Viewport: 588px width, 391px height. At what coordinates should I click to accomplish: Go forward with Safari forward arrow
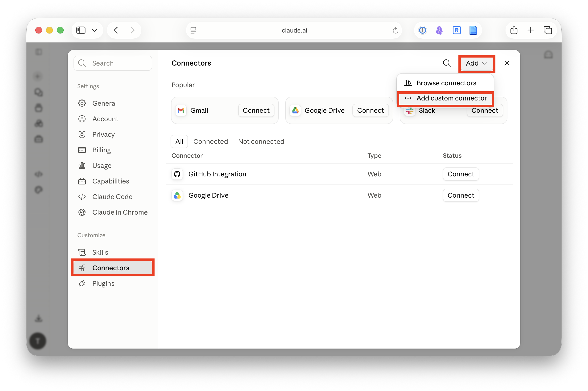click(x=132, y=30)
